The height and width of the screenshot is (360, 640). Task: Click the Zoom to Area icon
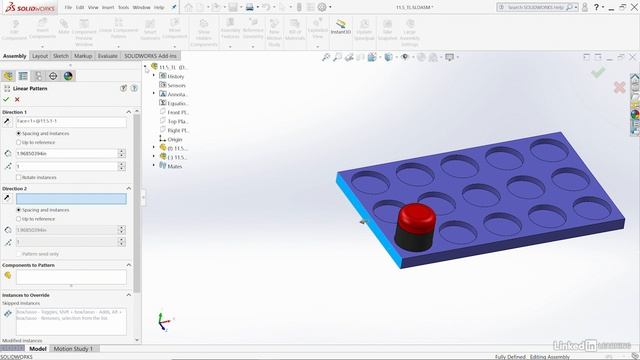point(337,58)
